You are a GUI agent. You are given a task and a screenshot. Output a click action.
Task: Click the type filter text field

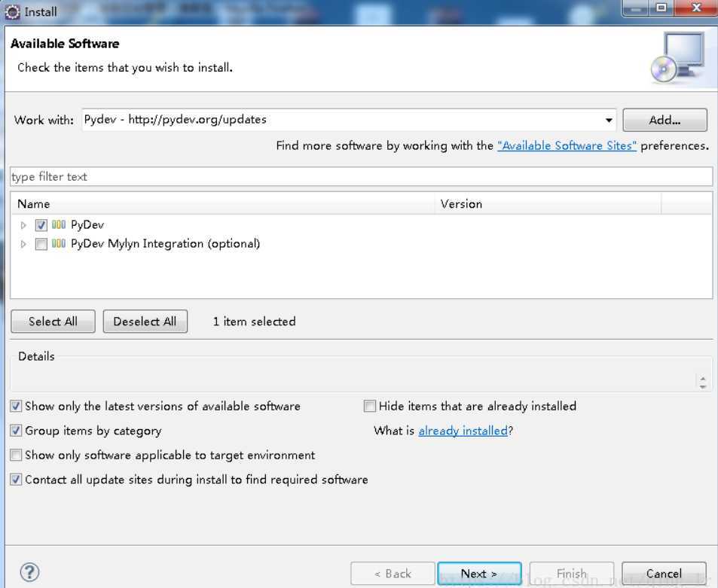coord(362,177)
